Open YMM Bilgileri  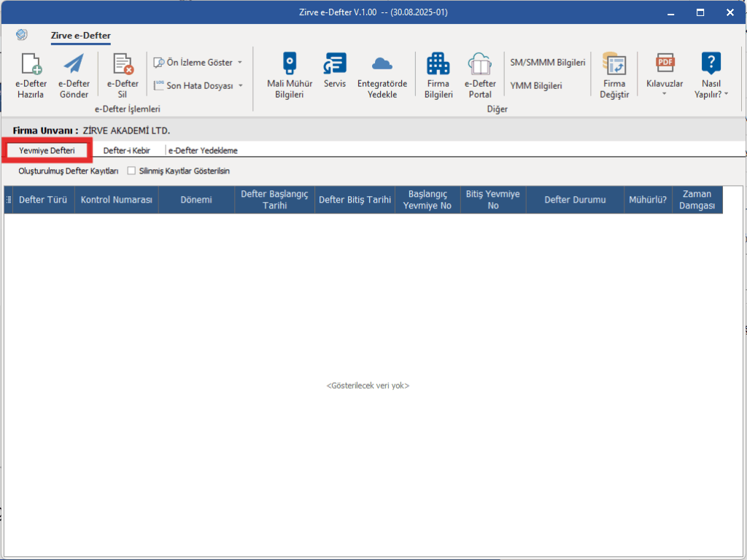[x=536, y=86]
